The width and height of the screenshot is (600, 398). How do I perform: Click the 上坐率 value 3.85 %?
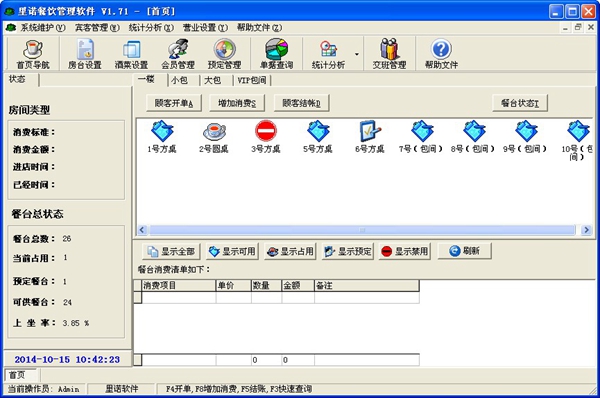click(x=76, y=323)
